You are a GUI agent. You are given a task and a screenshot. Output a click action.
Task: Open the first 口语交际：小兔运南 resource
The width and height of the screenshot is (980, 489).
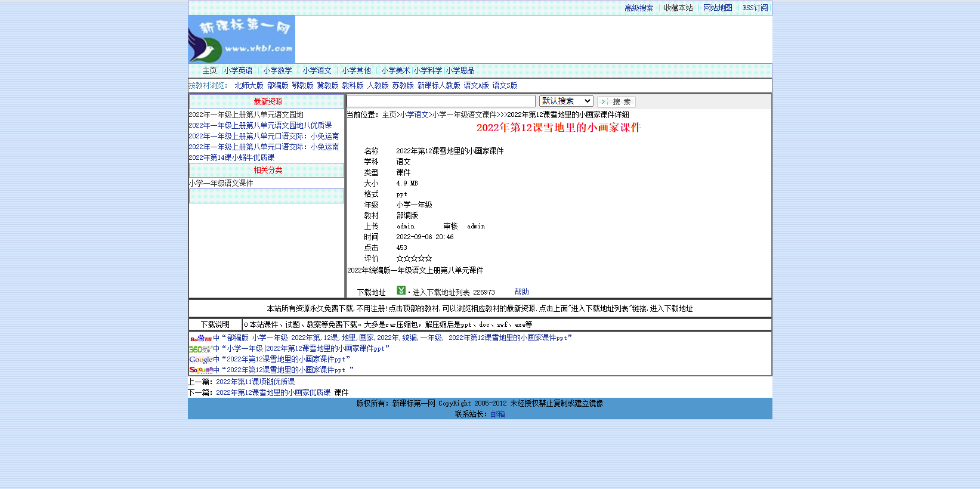264,136
